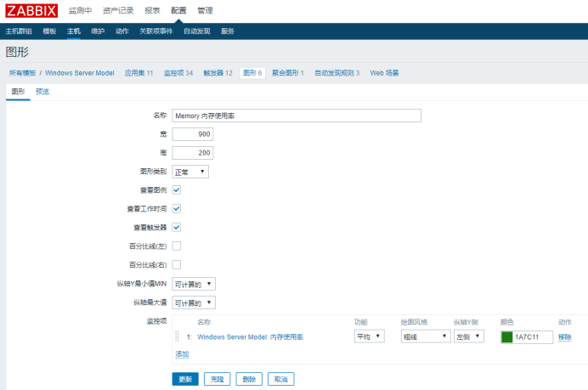
Task: Go to 模板 submenu
Action: point(49,31)
